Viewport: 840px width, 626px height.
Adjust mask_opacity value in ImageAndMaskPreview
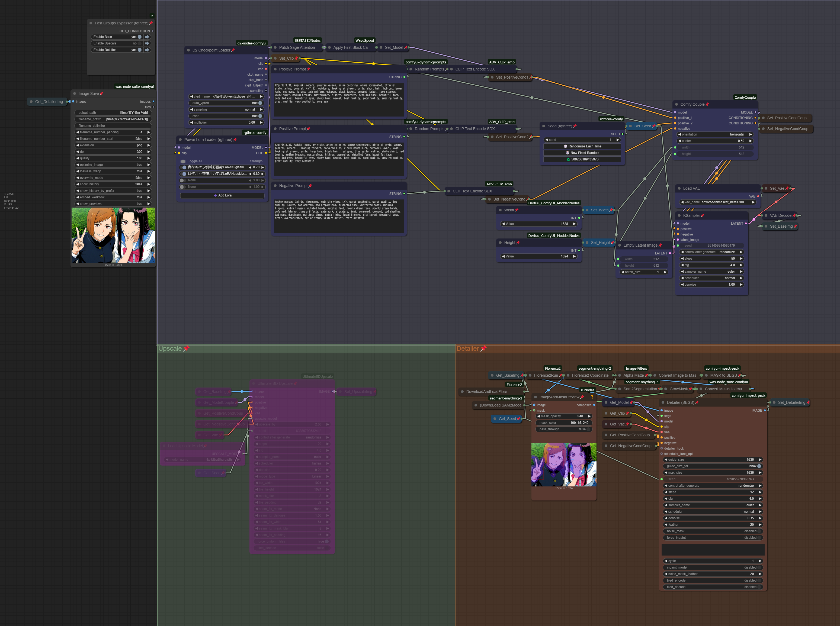564,417
